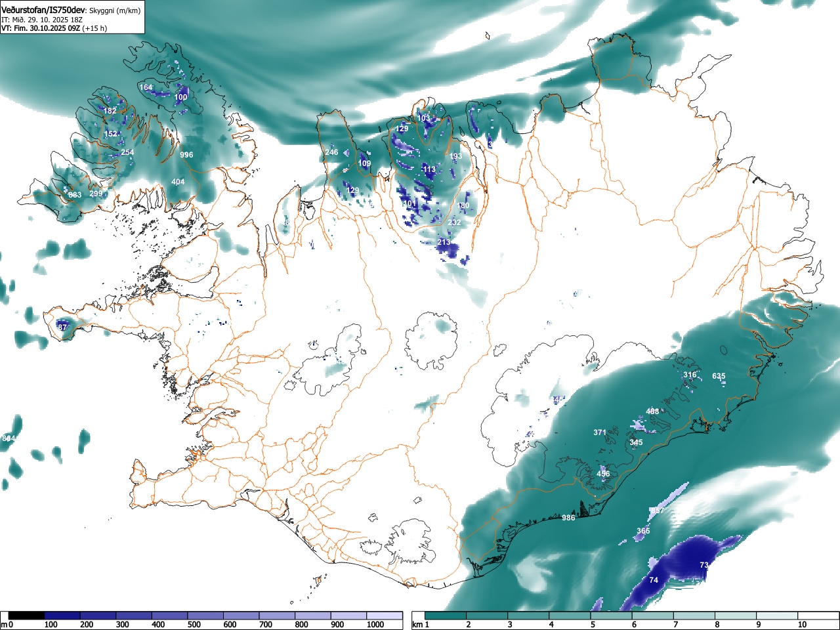Click the 10 tick on kilometre legend
Screen dimensions: 840x630
point(802,625)
